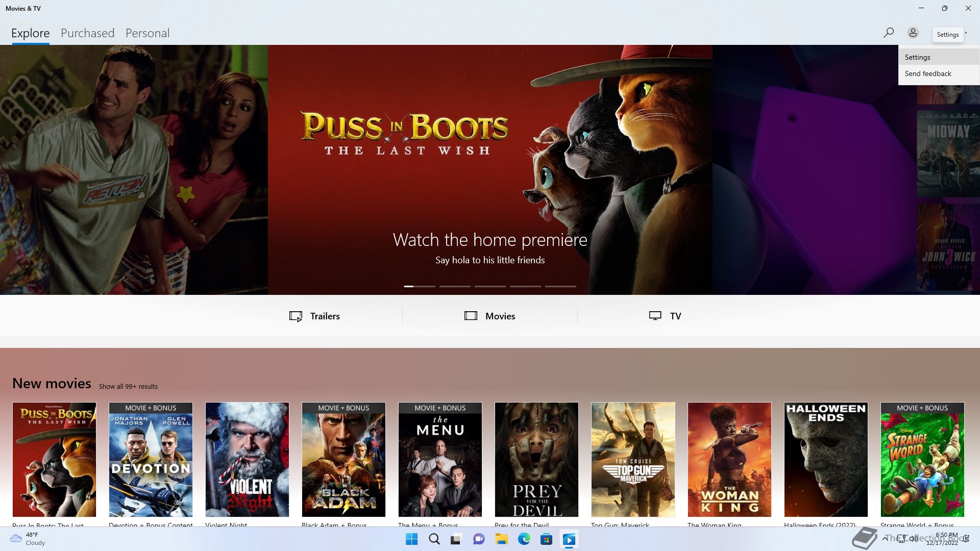Open the Devotion movie poster

pos(151,460)
